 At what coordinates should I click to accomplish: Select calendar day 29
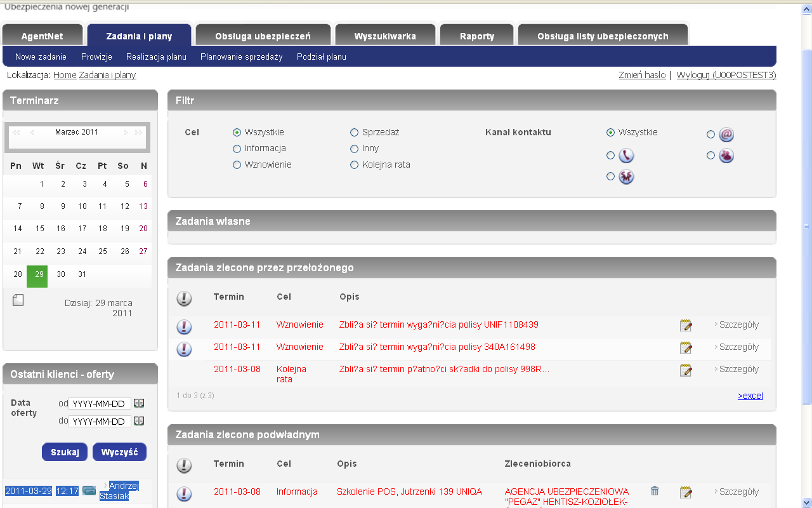37,276
